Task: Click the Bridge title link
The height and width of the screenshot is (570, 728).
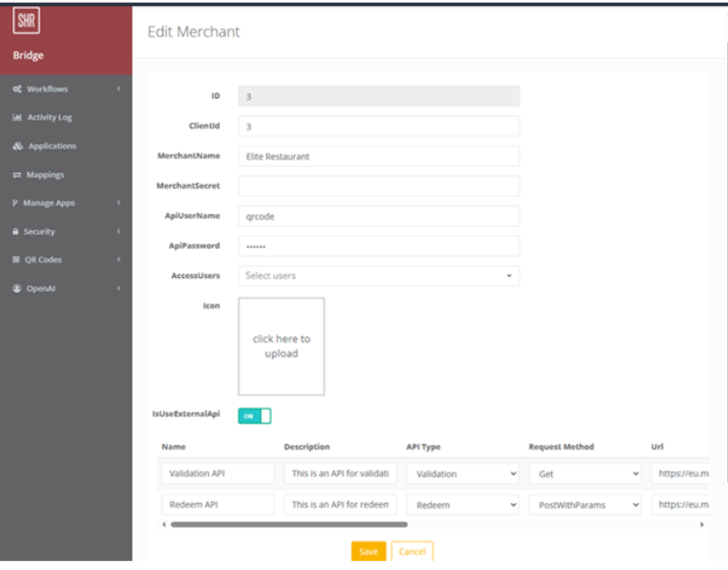Action: (28, 55)
